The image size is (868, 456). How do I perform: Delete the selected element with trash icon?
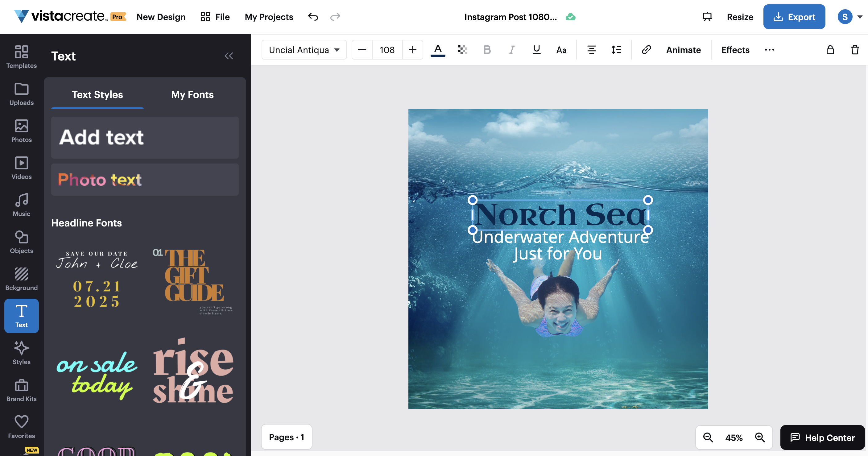tap(855, 50)
